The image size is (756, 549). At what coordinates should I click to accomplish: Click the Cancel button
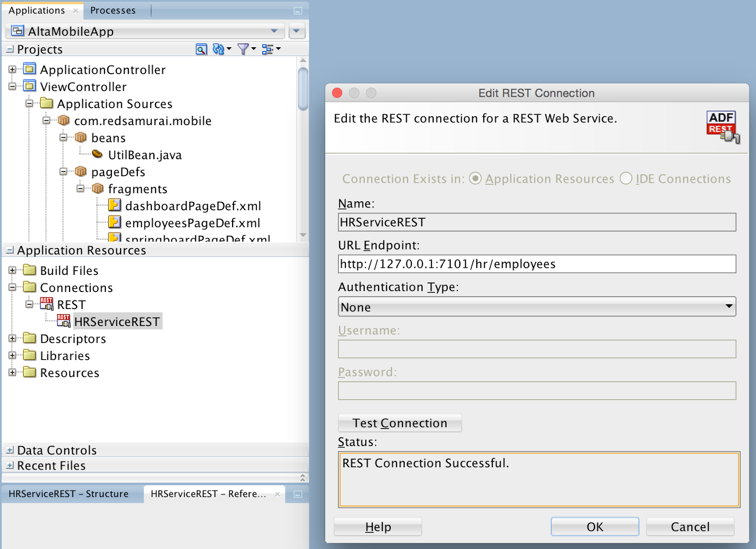coord(690,526)
